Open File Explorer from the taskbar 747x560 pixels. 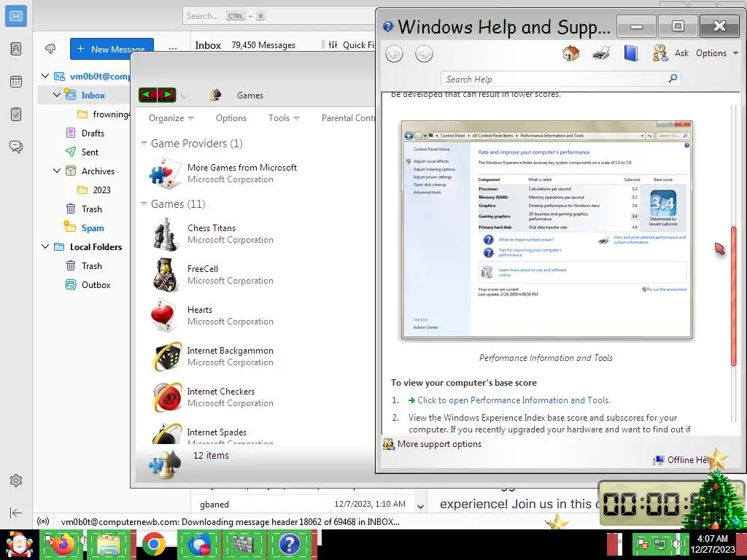point(109,544)
